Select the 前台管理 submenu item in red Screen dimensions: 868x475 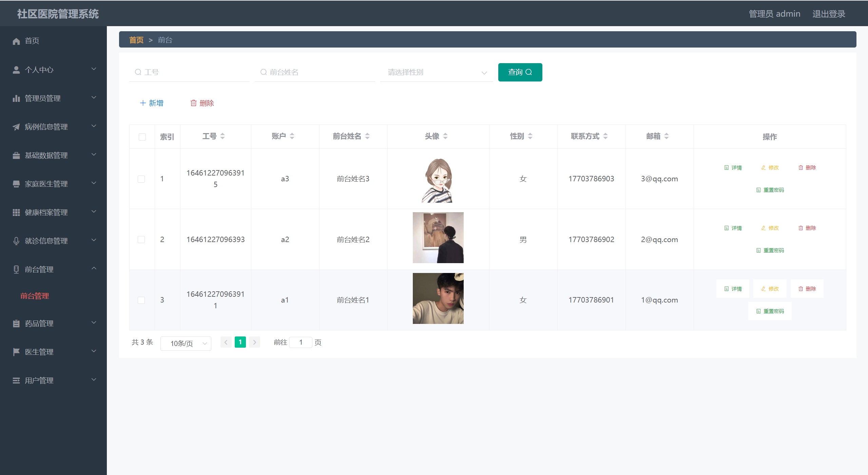[x=35, y=296]
